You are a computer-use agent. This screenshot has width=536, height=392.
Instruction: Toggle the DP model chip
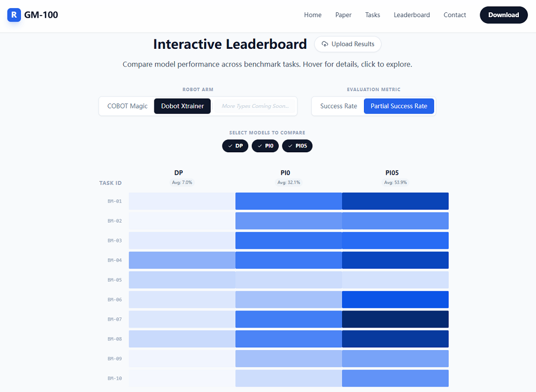(235, 146)
